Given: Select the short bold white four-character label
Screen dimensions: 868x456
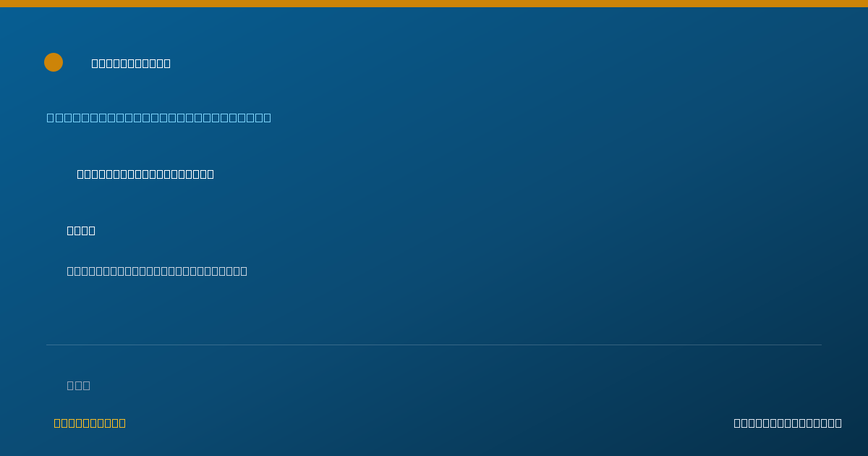Looking at the screenshot, I should click(x=81, y=230).
